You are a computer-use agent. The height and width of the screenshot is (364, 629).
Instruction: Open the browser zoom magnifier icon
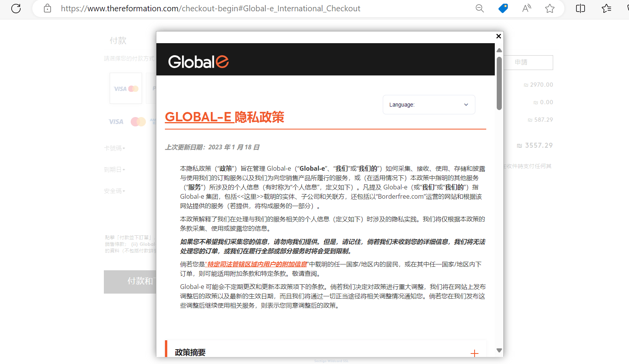(480, 8)
